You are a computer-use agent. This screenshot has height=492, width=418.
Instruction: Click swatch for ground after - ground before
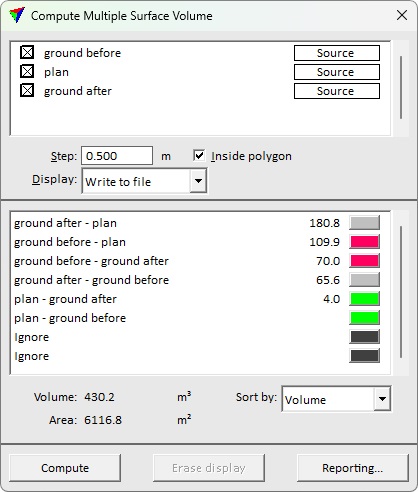pos(365,280)
